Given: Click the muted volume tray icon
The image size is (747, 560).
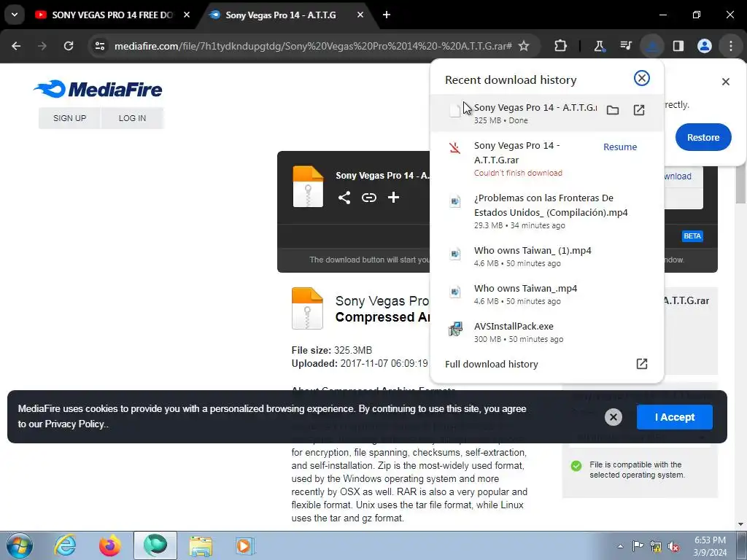Looking at the screenshot, I should (x=673, y=546).
